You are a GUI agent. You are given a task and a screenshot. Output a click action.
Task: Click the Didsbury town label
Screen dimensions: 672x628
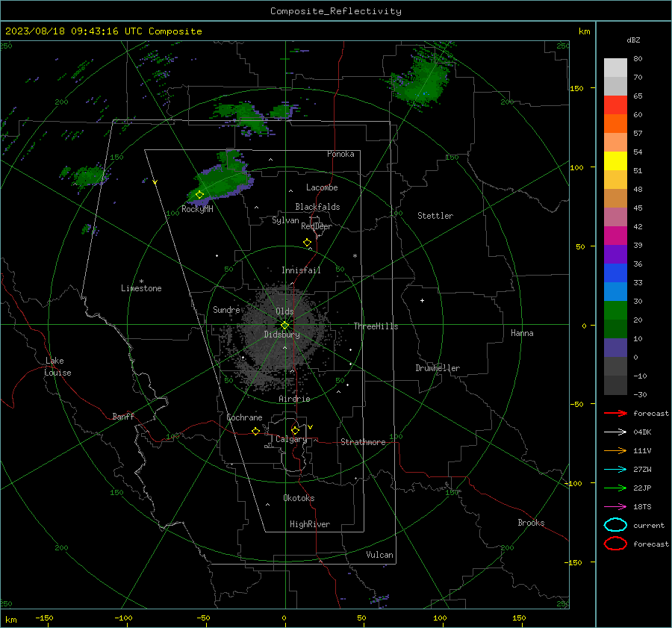pos(281,335)
